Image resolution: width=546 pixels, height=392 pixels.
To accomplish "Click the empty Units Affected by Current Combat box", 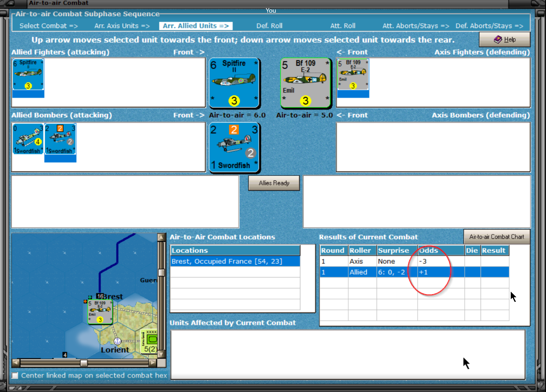I will 348,355.
